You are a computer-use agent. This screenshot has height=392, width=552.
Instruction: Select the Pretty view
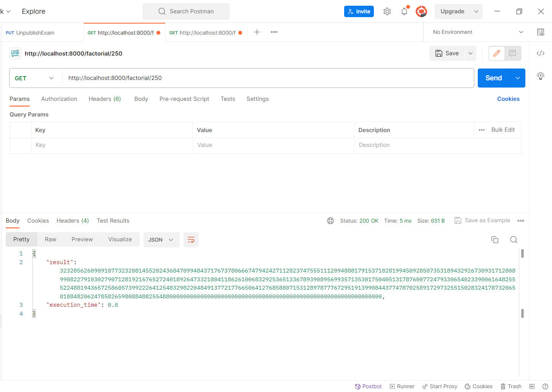(x=21, y=239)
